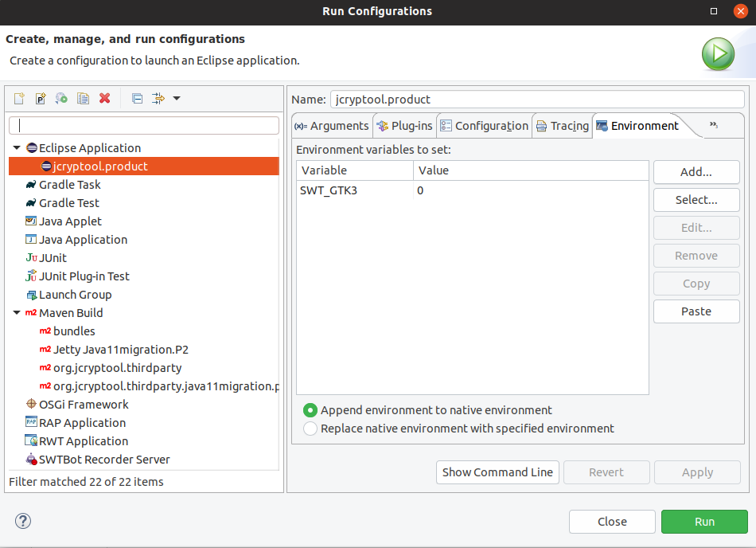Select the SWT_GTK3 variable row
Image resolution: width=756 pixels, height=548 pixels.
tap(473, 190)
